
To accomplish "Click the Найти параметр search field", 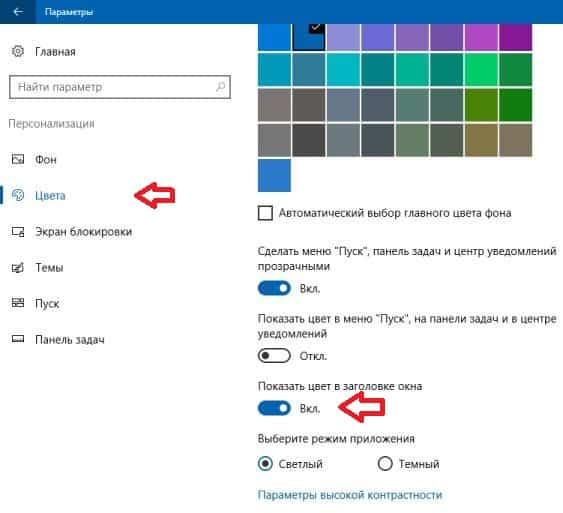I will 120,87.
